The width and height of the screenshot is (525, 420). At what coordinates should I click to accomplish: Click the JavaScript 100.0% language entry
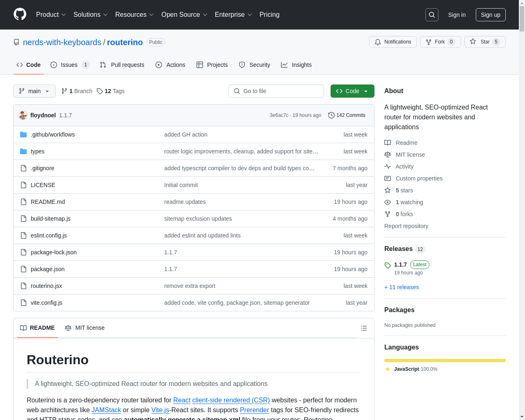pos(412,369)
